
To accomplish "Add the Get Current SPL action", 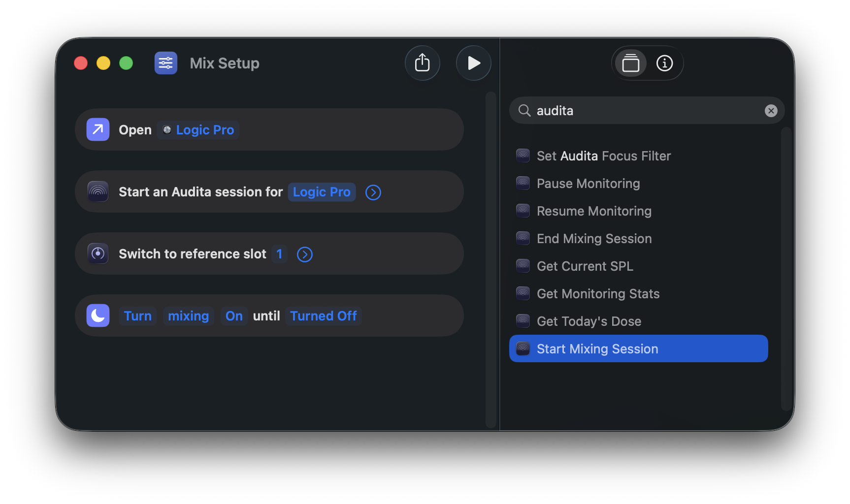I will coord(639,266).
